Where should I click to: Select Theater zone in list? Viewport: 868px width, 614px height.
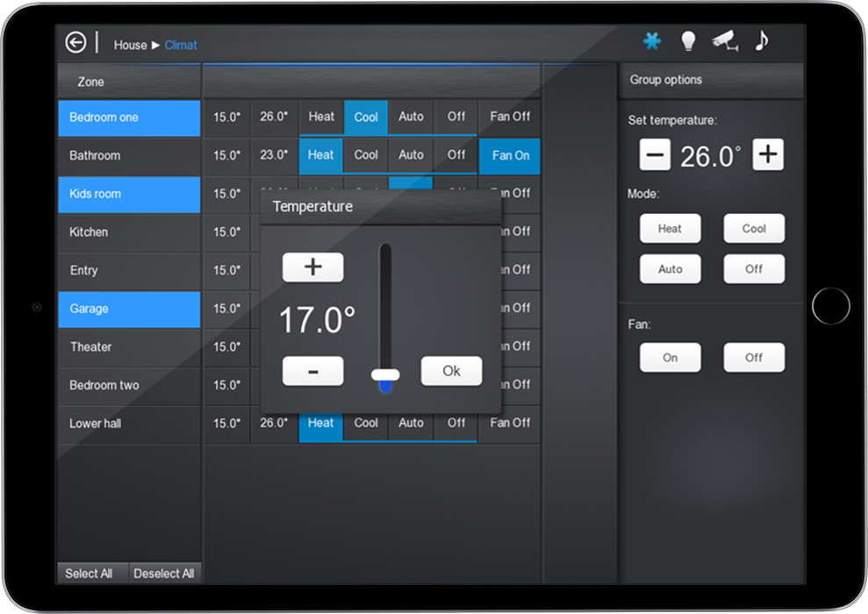[129, 347]
